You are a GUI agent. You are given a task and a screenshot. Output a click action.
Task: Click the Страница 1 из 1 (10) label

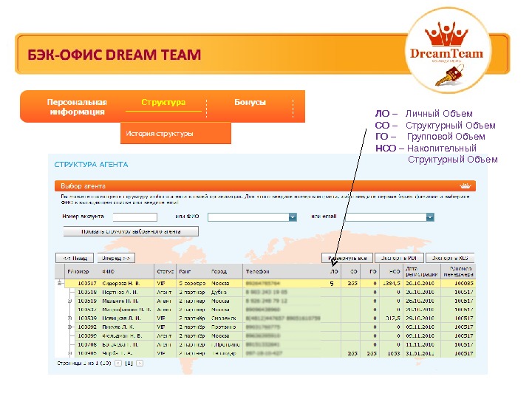tap(84, 364)
